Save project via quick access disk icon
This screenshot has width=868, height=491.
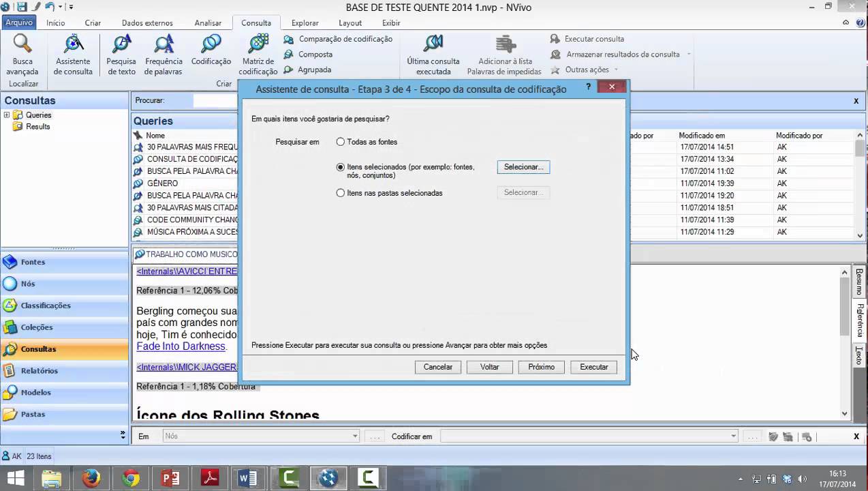tap(22, 7)
